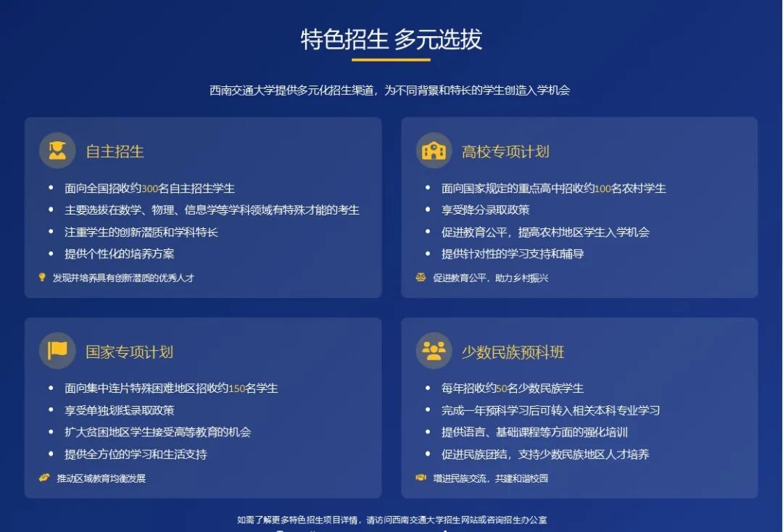Click the handshake icon before 推动区域教育均衡发展
The image size is (783, 532).
(x=44, y=478)
